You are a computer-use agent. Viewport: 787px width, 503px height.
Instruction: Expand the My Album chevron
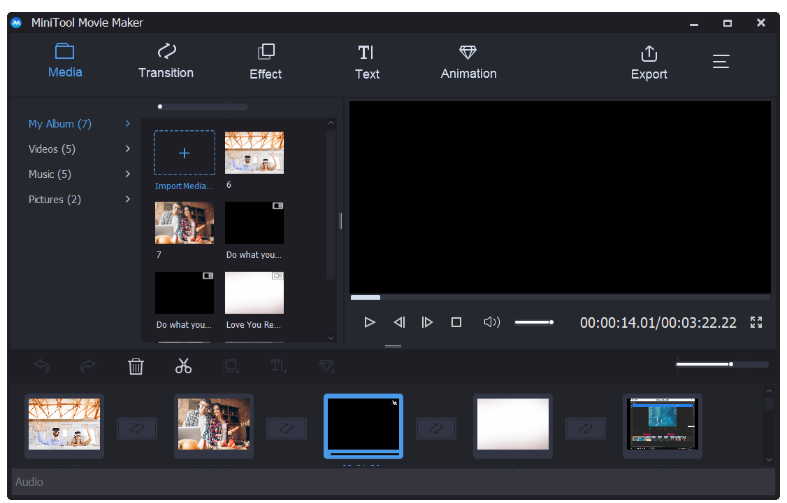point(127,123)
